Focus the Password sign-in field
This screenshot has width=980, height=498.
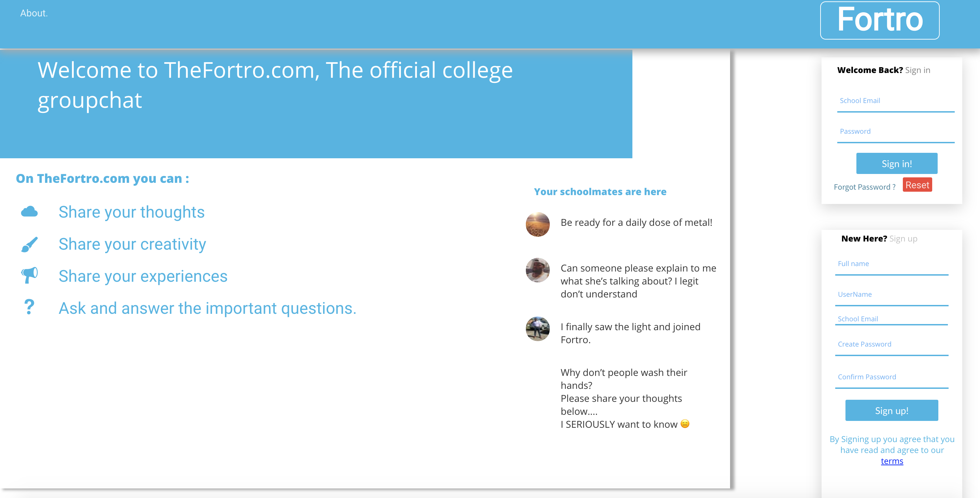click(x=896, y=132)
